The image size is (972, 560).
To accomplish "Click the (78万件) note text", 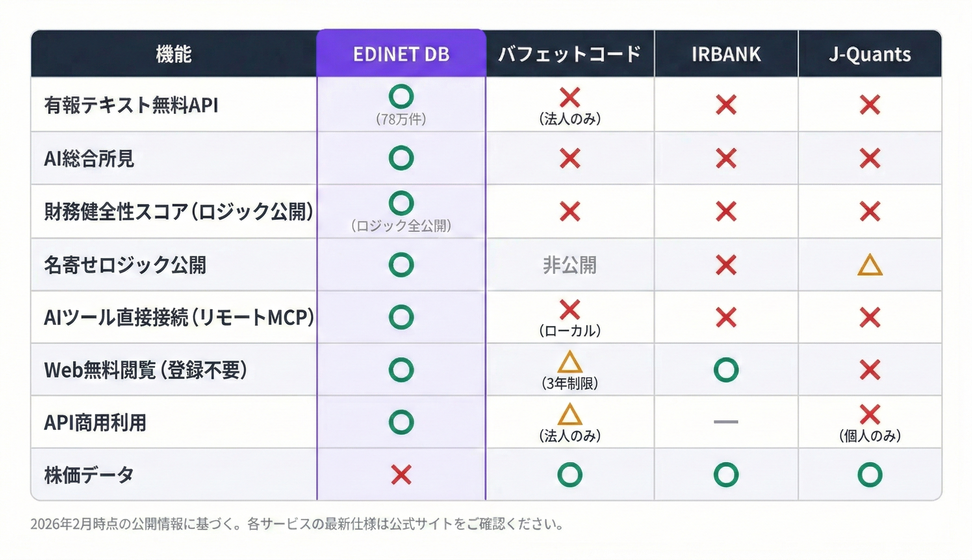I will point(401,120).
